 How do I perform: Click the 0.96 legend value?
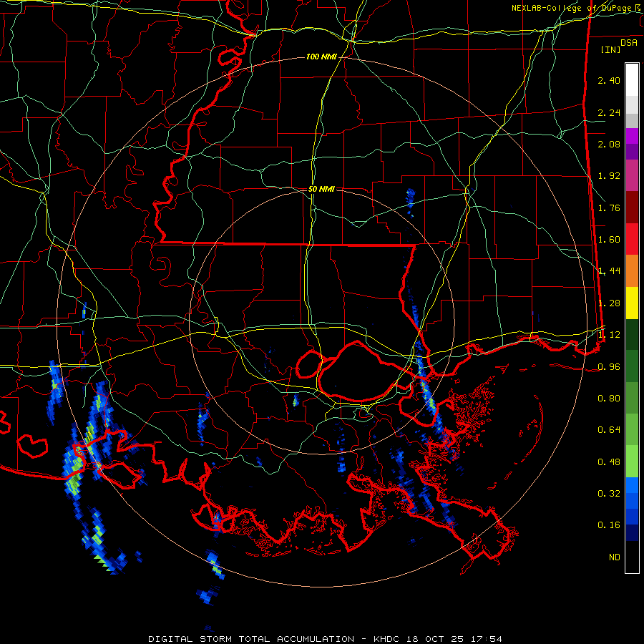pyautogui.click(x=609, y=366)
